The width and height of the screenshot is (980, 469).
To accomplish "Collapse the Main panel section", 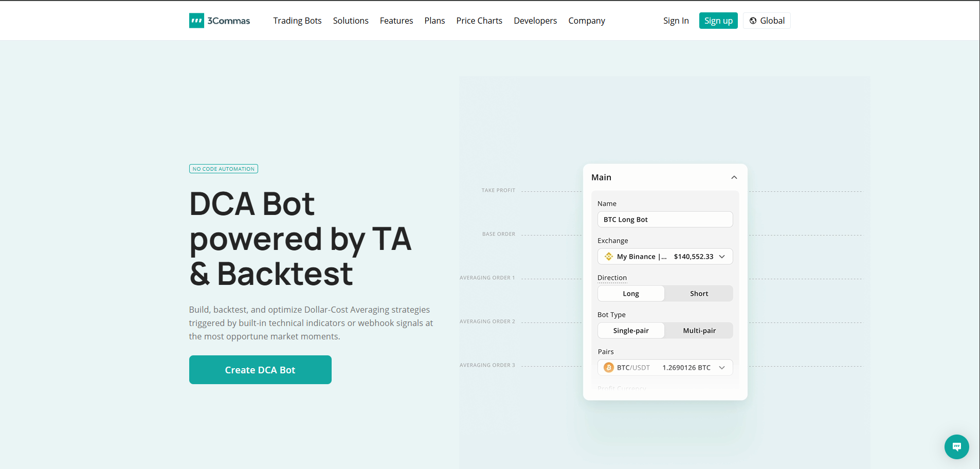I will point(734,177).
